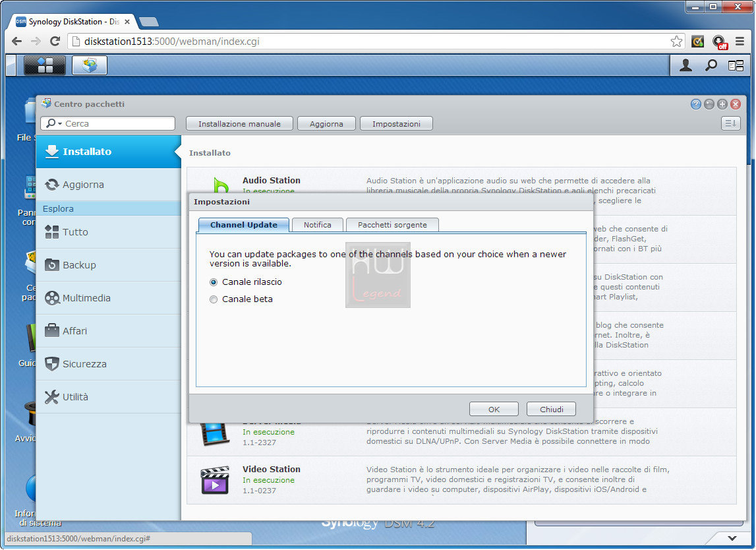Reload the page in browser
The image size is (756, 550).
coord(55,41)
